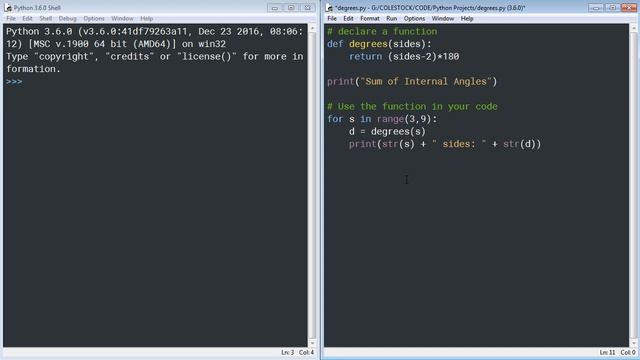Close the Python Shell window
Image resolution: width=640 pixels, height=360 pixels.
pos(308,7)
